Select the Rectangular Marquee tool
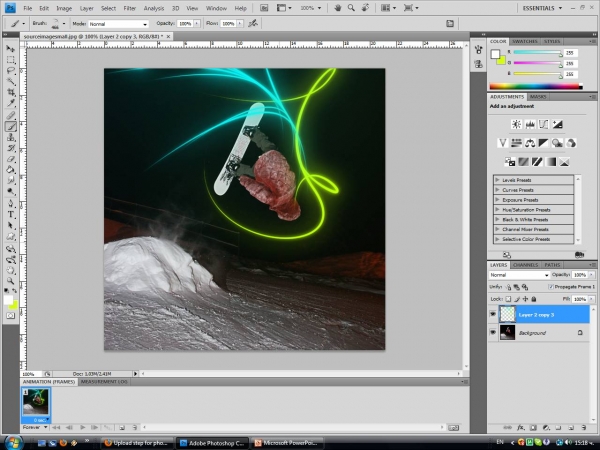The image size is (600, 450). [x=10, y=60]
